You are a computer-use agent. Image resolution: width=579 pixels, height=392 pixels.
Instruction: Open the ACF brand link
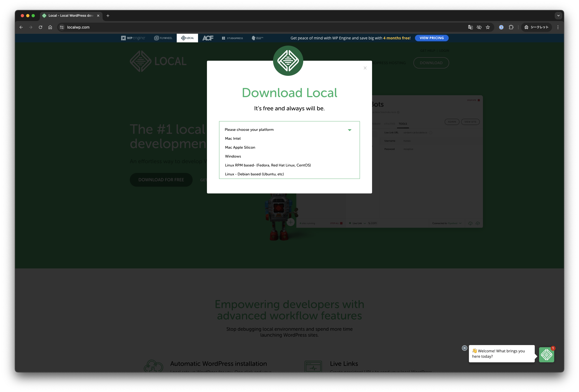pyautogui.click(x=208, y=38)
